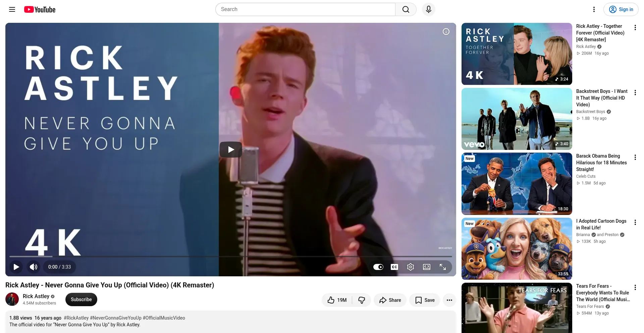Click the #NeverGonnaGiveYouUp hashtag
The width and height of the screenshot is (644, 333).
coord(116,318)
